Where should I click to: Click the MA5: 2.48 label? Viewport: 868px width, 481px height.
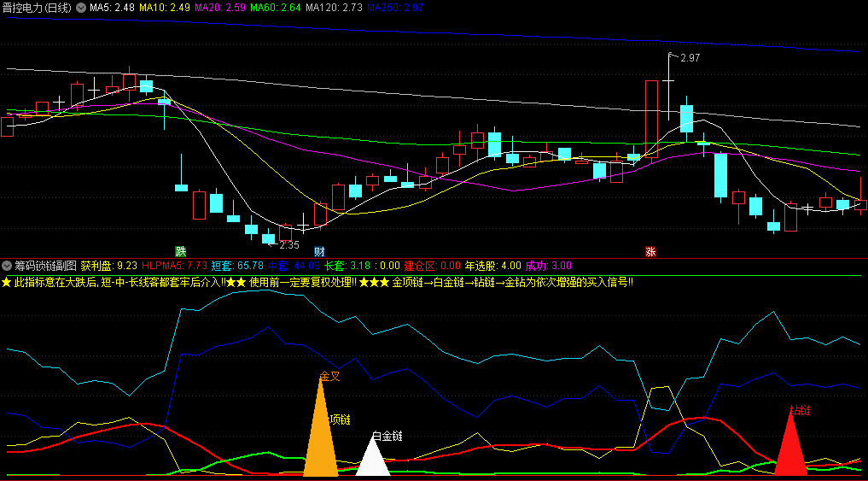click(113, 8)
